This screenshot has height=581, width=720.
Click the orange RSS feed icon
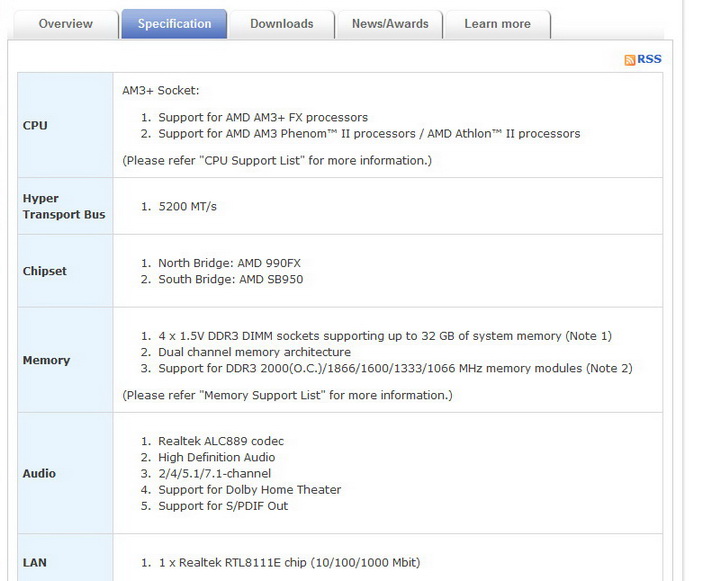(630, 60)
